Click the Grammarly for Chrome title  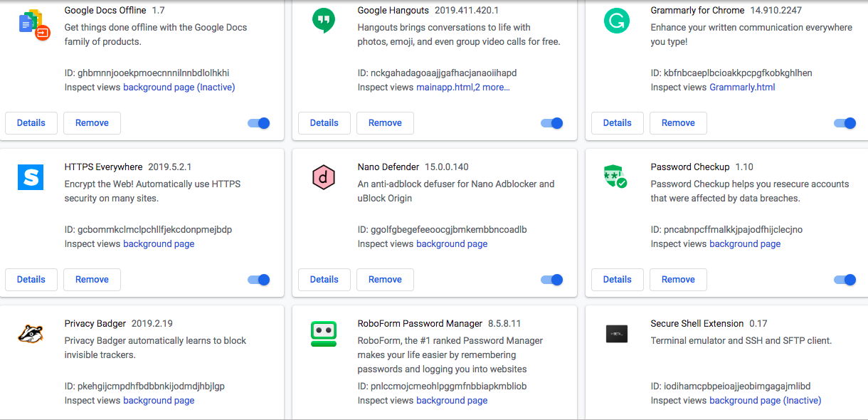(698, 11)
